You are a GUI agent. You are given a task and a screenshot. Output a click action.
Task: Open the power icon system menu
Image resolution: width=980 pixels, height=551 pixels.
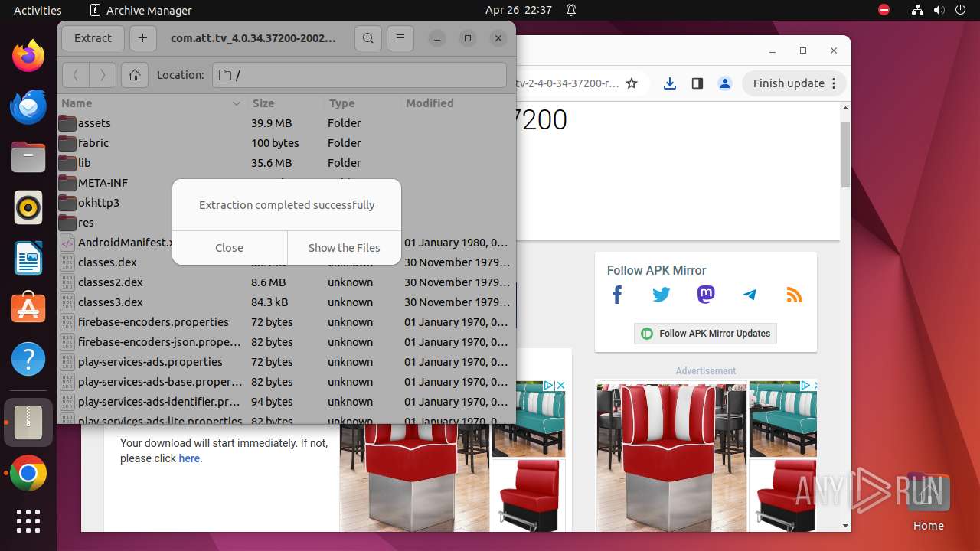(961, 10)
